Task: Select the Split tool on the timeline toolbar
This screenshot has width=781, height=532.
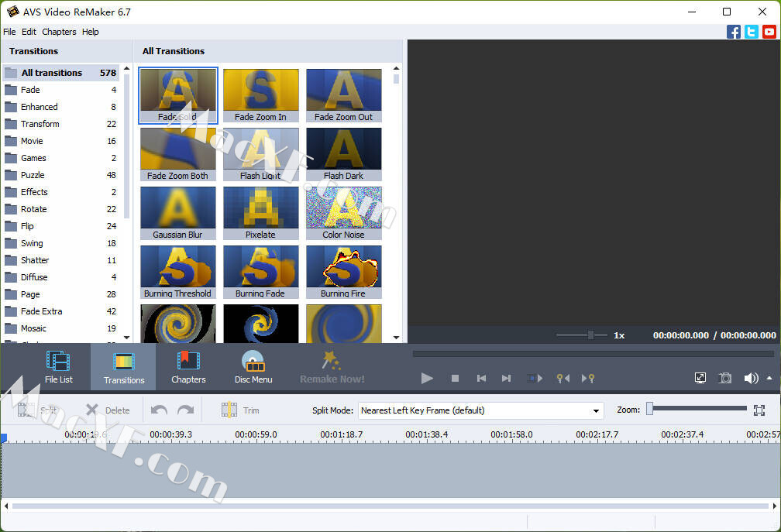Action: 31,410
